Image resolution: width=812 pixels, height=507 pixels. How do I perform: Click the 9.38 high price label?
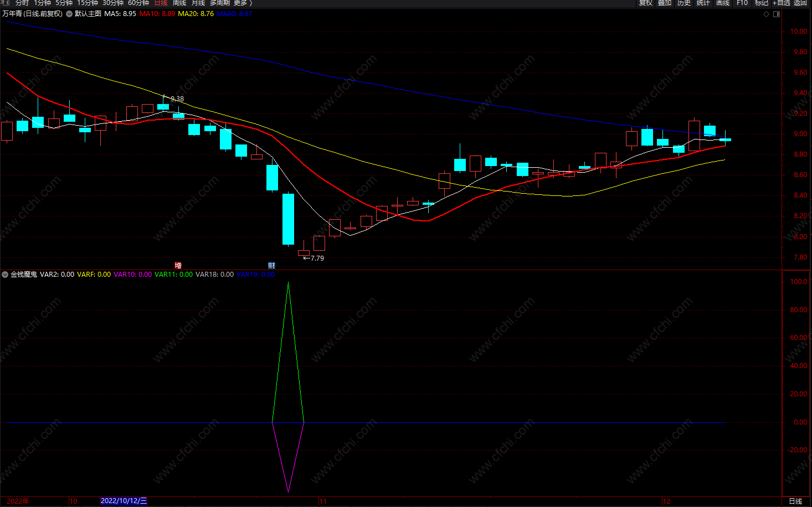[177, 99]
